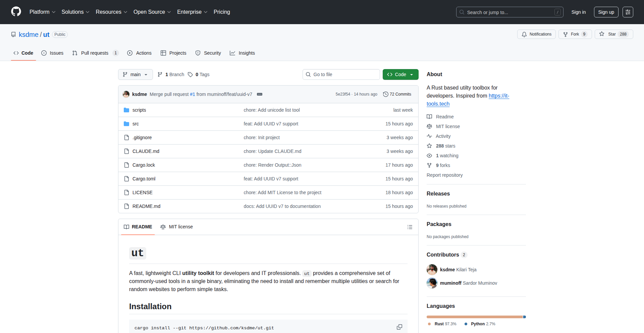Click the bell icon for Notifications

(x=524, y=35)
